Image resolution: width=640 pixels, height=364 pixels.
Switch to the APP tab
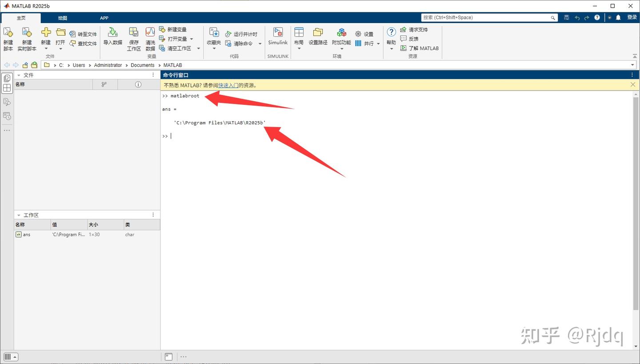[x=104, y=18]
